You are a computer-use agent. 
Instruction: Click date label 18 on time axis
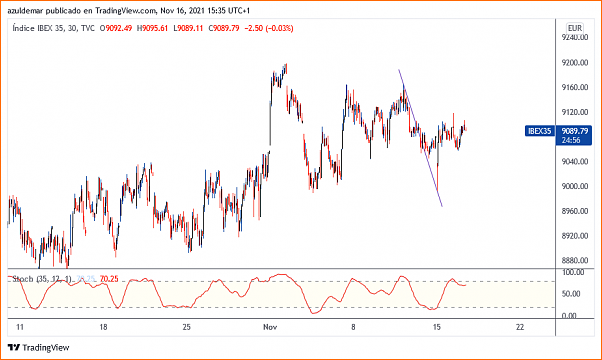coord(103,327)
